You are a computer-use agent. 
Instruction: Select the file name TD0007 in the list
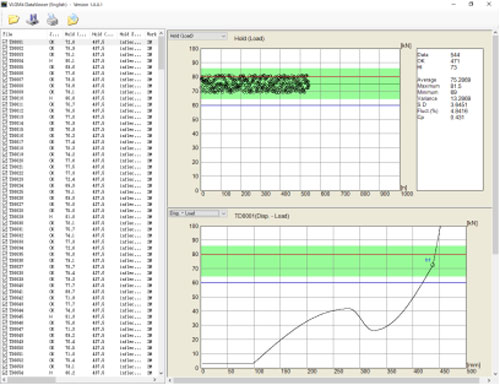pyautogui.click(x=16, y=80)
